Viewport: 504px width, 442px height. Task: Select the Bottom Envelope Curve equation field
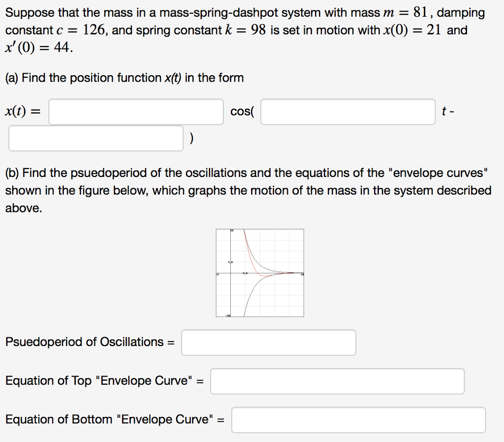pos(358,420)
